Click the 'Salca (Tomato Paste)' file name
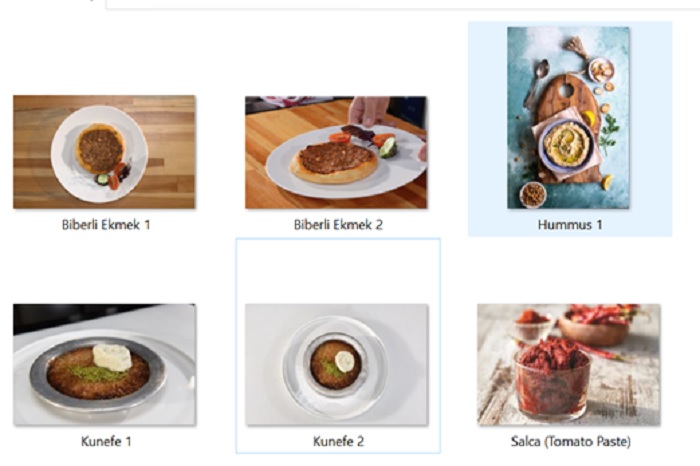Viewport: 700px width, 466px height. [571, 441]
